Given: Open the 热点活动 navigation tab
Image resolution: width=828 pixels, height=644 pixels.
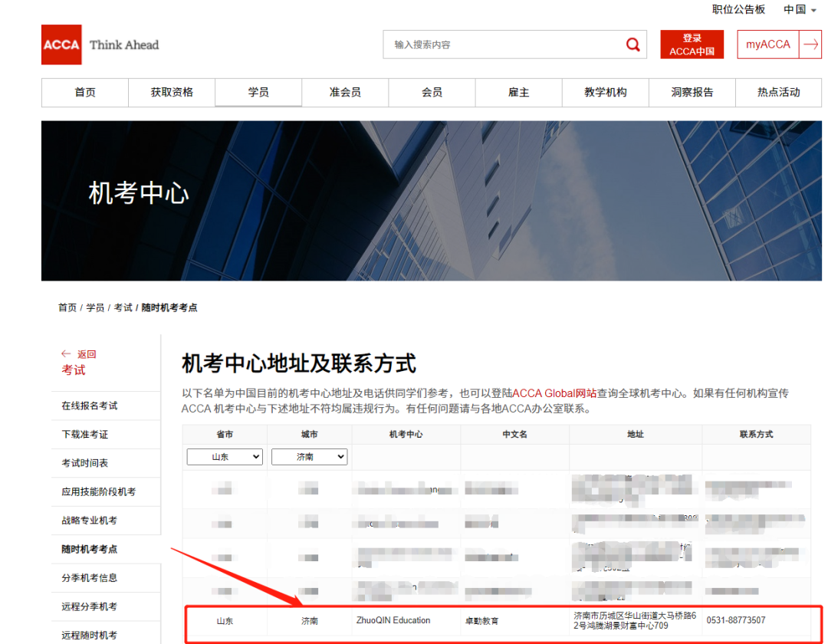Looking at the screenshot, I should click(x=778, y=92).
